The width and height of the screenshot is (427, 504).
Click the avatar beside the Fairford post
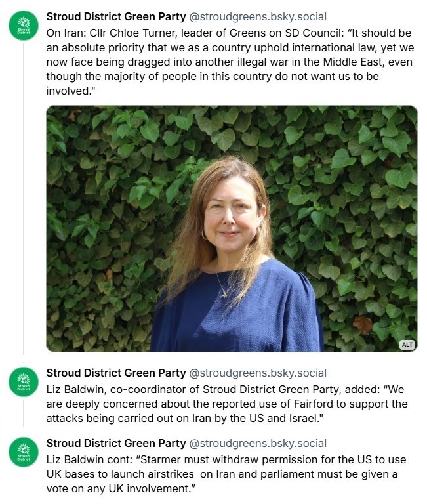pyautogui.click(x=23, y=382)
